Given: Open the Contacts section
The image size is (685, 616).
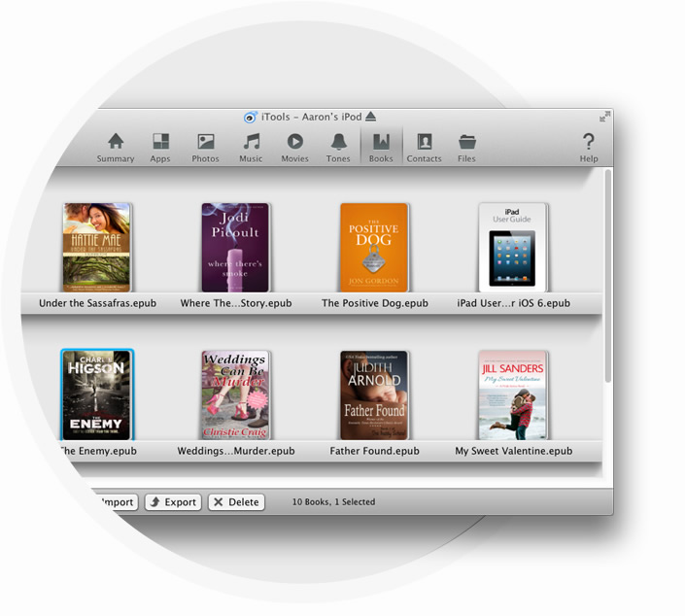Looking at the screenshot, I should coord(424,147).
